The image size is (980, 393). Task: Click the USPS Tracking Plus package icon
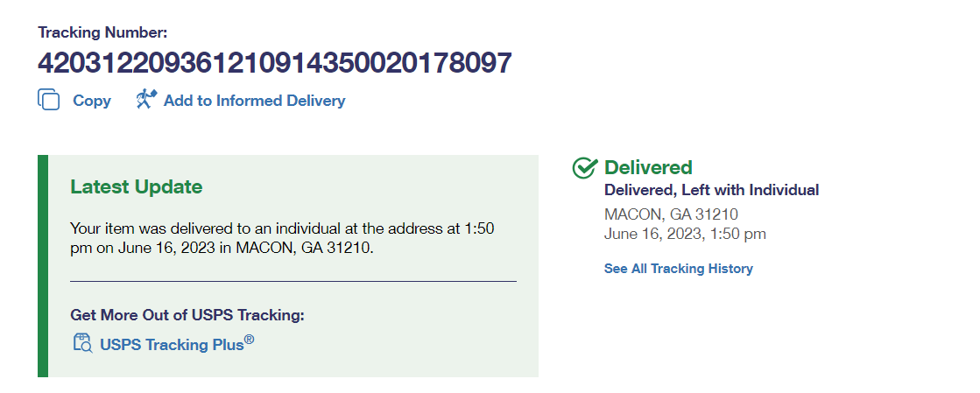82,343
